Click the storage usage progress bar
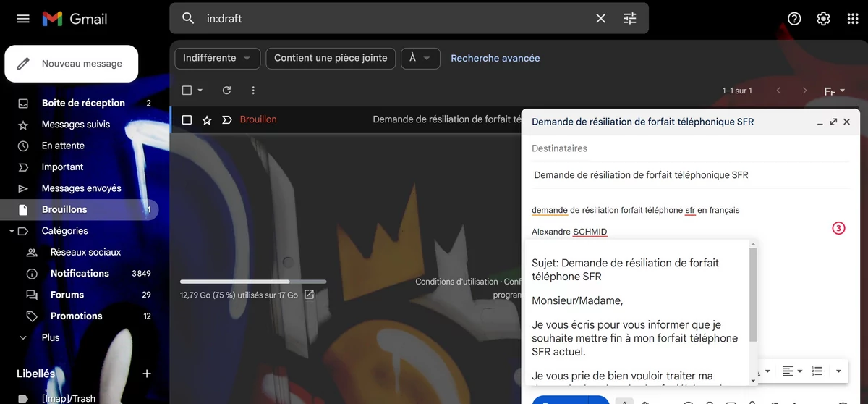The height and width of the screenshot is (404, 868). 253,282
